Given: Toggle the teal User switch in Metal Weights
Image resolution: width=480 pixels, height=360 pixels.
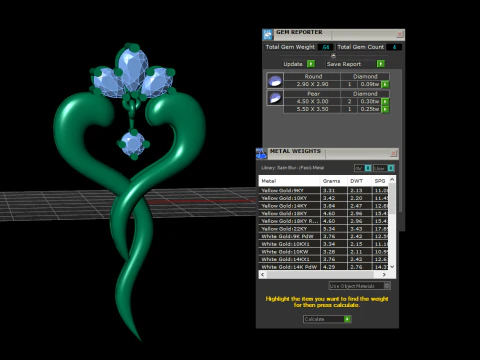Looking at the screenshot, I should pyautogui.click(x=391, y=168).
